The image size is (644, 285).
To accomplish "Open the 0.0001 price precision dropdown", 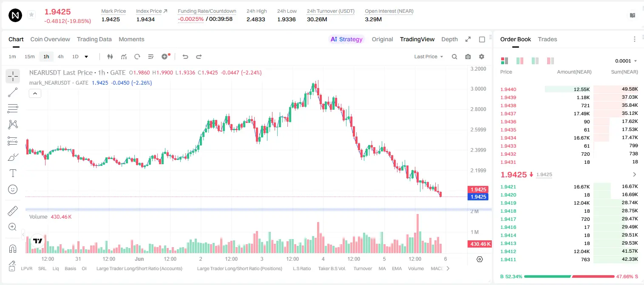I will click(x=626, y=61).
